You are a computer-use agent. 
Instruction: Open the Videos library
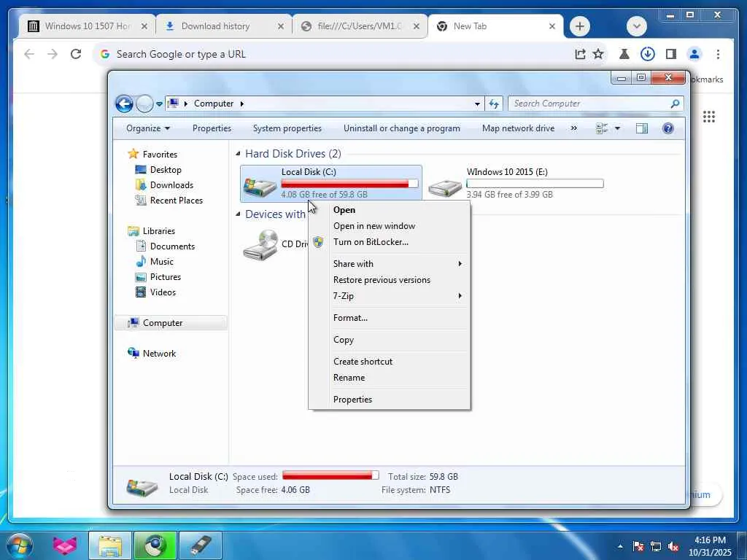(x=155, y=292)
